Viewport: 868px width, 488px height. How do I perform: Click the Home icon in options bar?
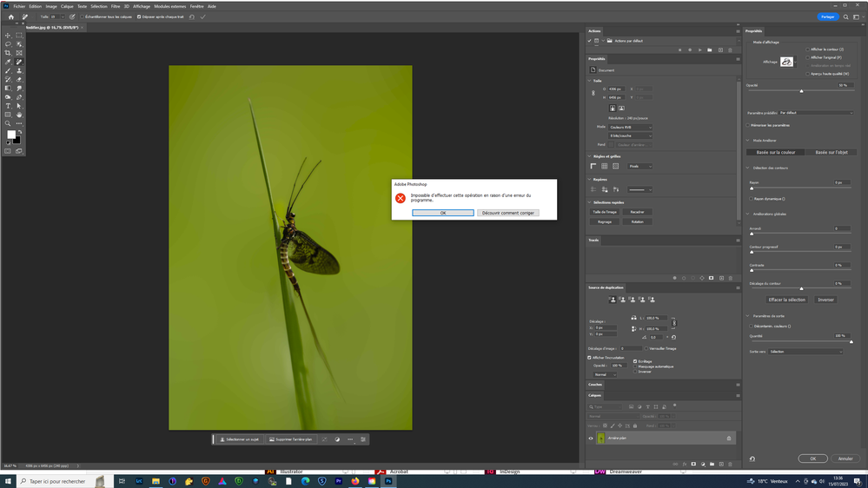click(x=11, y=16)
